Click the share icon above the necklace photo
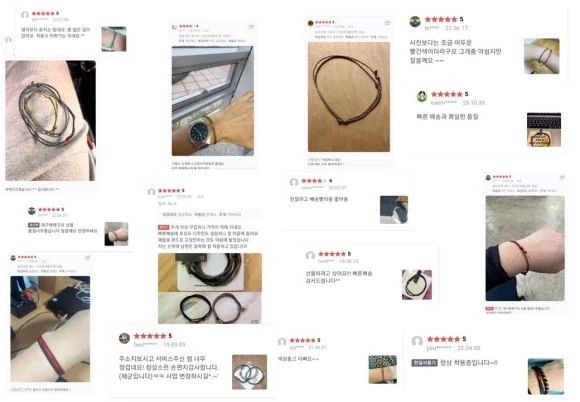580x402 pixels. pos(387,23)
